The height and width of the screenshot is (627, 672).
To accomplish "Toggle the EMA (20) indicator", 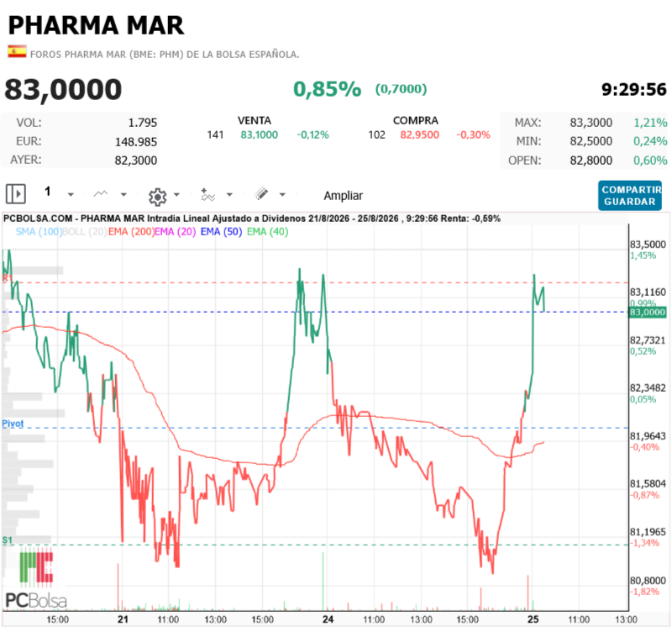I will coord(176,232).
